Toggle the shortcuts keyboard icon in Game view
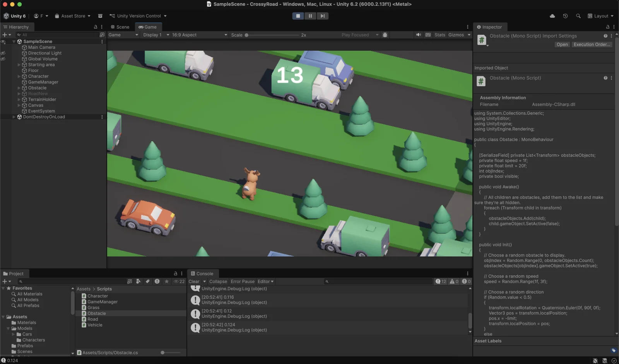This screenshot has height=364, width=619. (x=428, y=35)
